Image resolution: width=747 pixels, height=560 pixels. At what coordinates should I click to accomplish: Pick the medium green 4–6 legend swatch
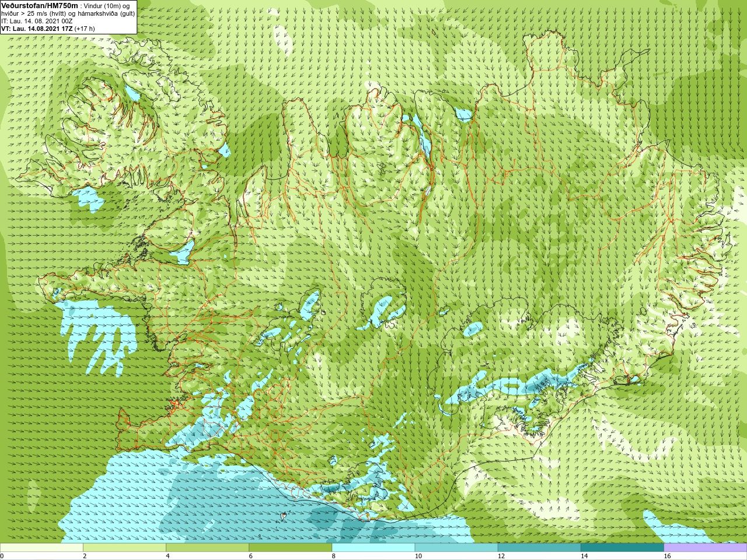tap(207, 547)
